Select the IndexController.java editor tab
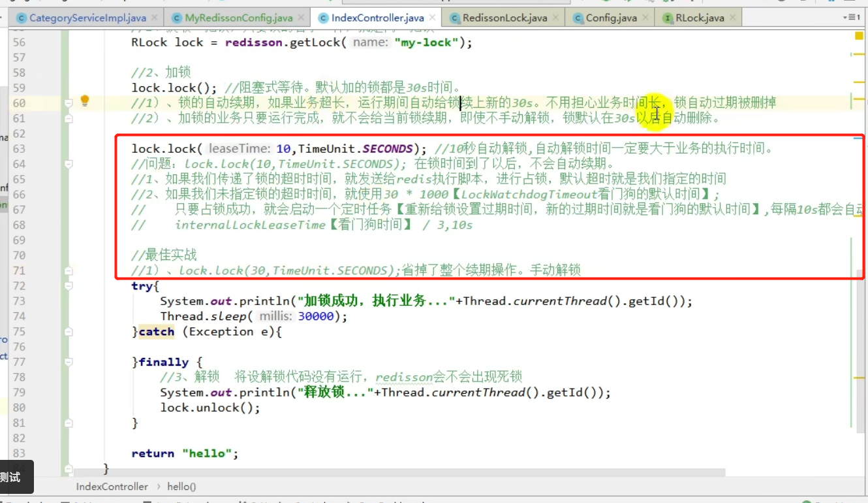 (377, 18)
